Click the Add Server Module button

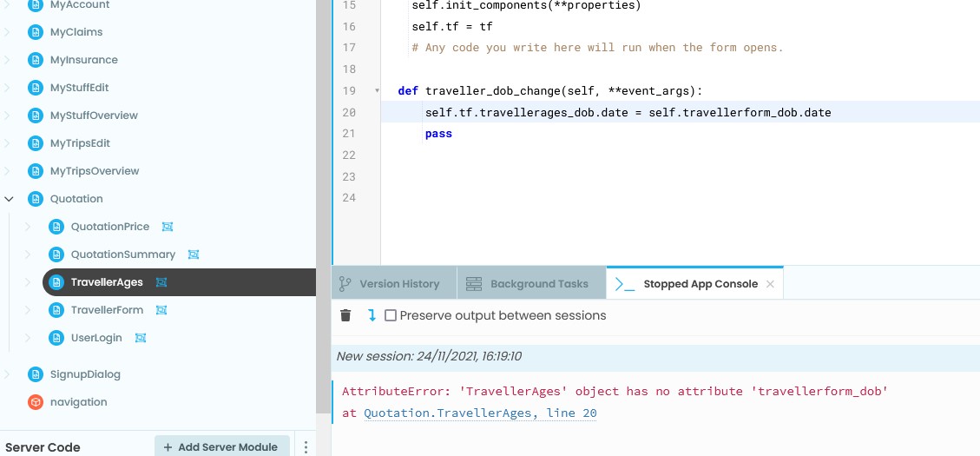coord(221,447)
